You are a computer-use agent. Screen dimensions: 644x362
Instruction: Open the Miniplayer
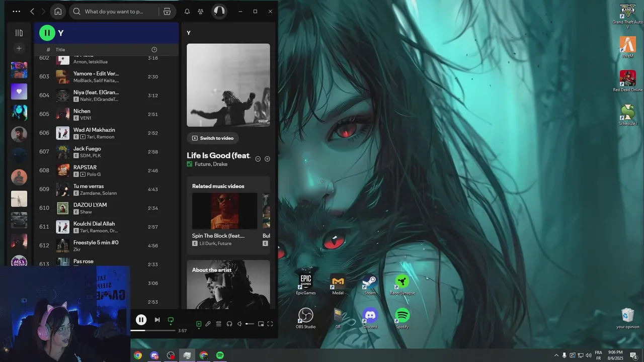coord(261,324)
